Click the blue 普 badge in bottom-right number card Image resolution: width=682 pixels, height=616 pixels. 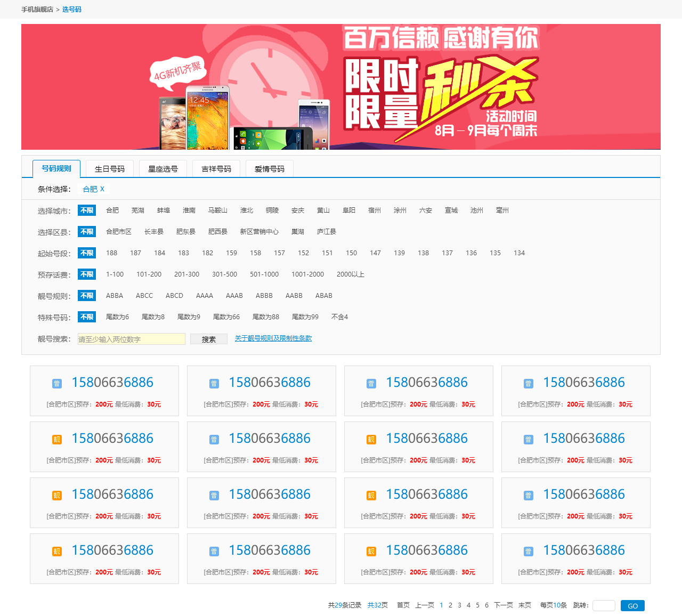click(529, 552)
